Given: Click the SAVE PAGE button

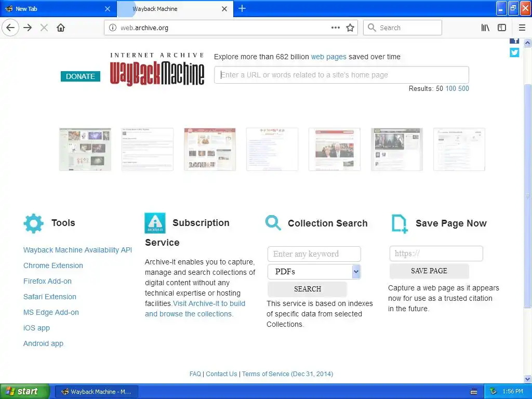Looking at the screenshot, I should point(429,271).
